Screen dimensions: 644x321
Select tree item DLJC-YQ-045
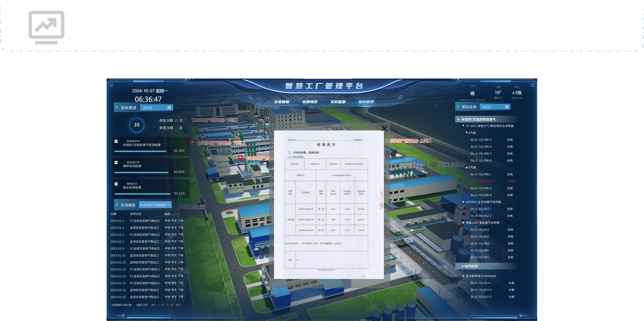tap(479, 257)
